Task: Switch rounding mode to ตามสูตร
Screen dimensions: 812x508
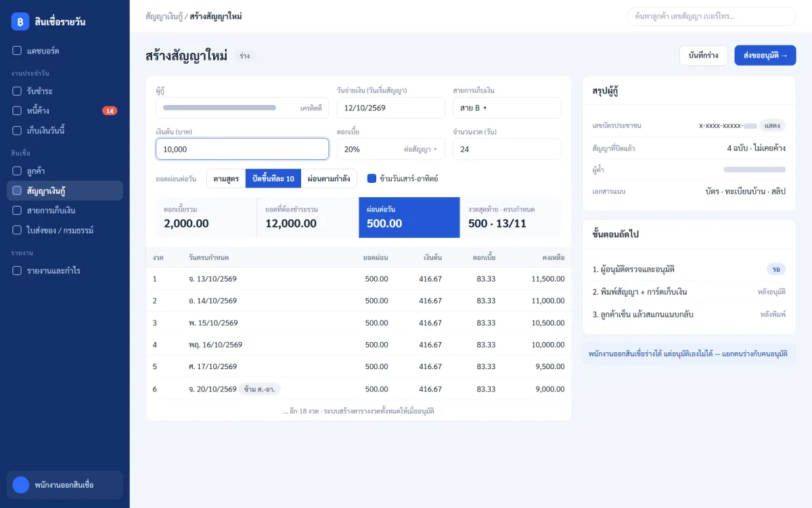Action: (x=226, y=179)
